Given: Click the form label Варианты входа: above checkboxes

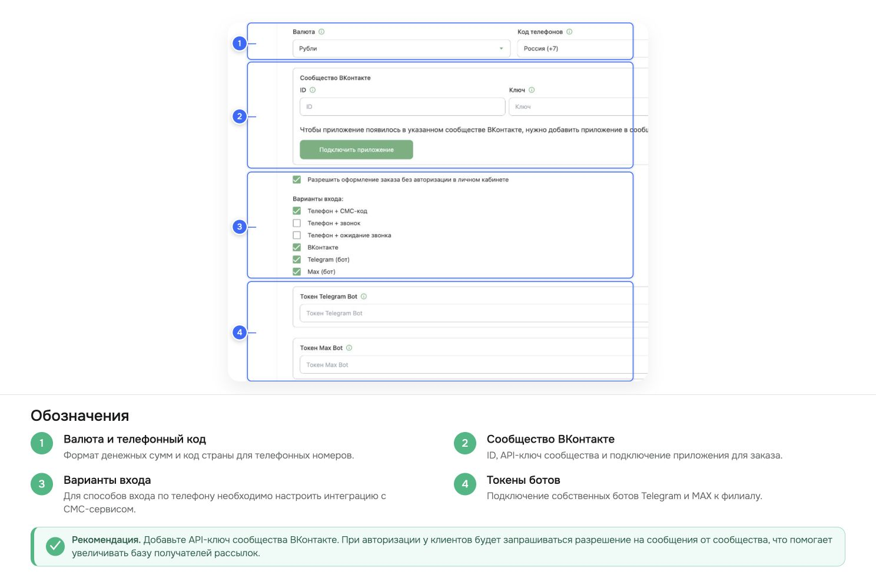Looking at the screenshot, I should (x=318, y=199).
